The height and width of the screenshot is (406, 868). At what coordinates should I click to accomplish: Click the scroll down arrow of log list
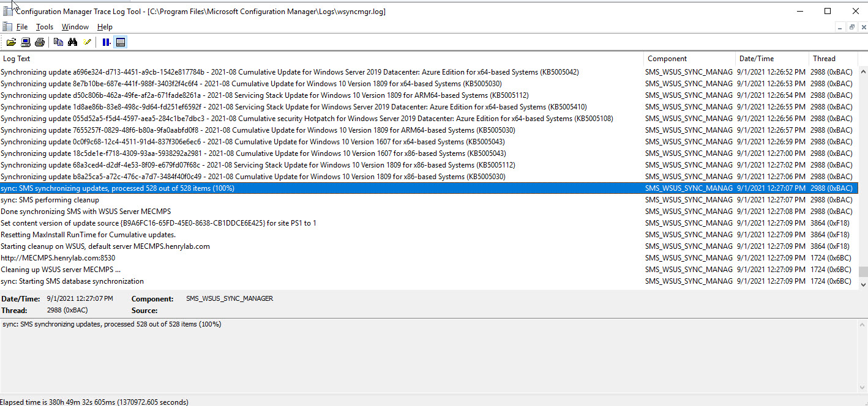tap(863, 284)
